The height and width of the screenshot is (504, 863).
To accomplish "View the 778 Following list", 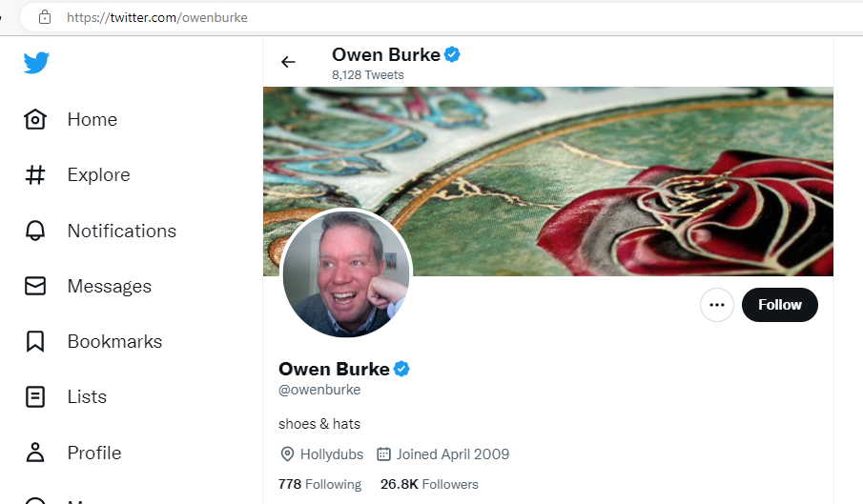I will pyautogui.click(x=319, y=484).
